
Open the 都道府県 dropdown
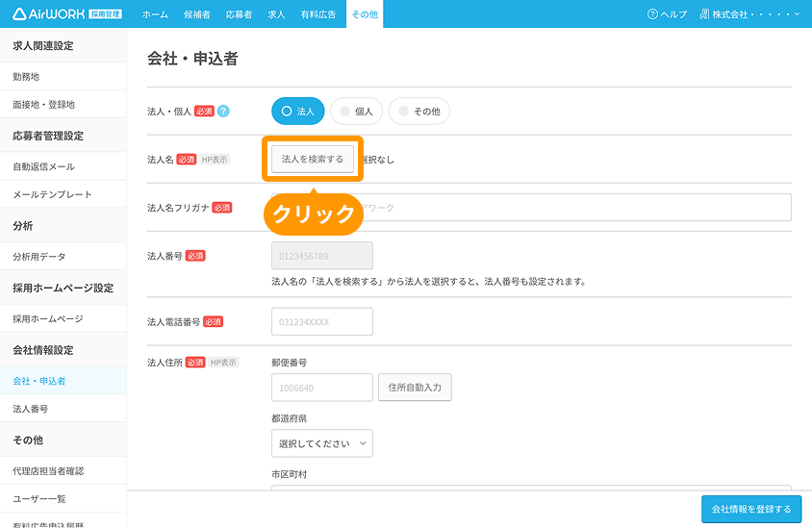(x=322, y=443)
